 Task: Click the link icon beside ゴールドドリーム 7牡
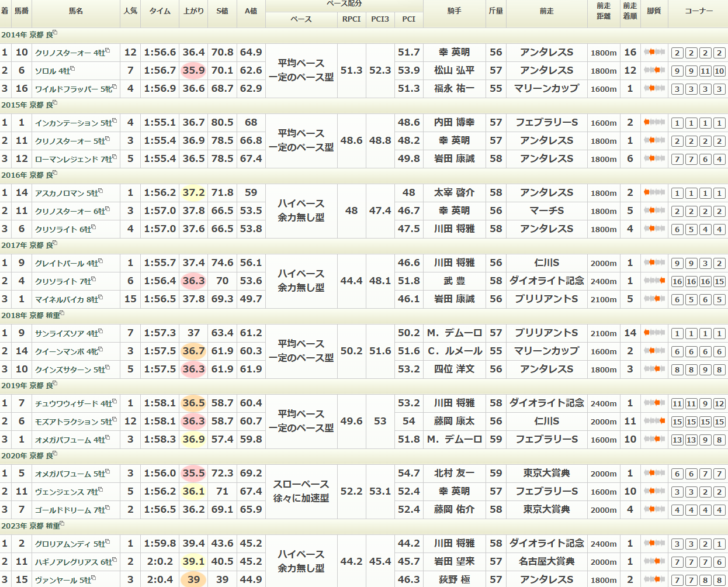pyautogui.click(x=108, y=508)
